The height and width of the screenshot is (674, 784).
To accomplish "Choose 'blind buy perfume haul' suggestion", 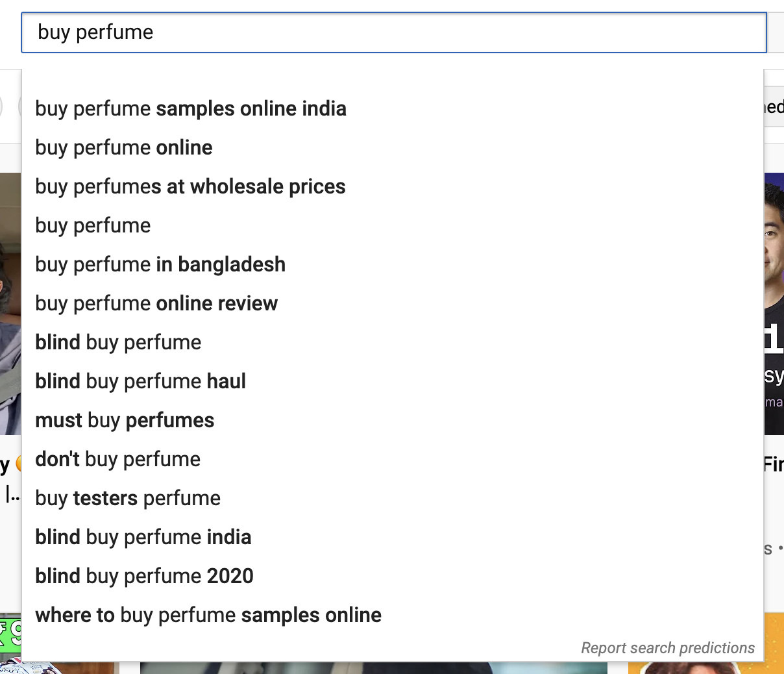I will click(393, 381).
